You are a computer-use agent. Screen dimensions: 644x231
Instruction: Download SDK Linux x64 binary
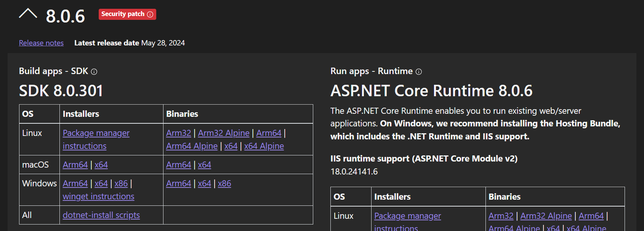[231, 146]
